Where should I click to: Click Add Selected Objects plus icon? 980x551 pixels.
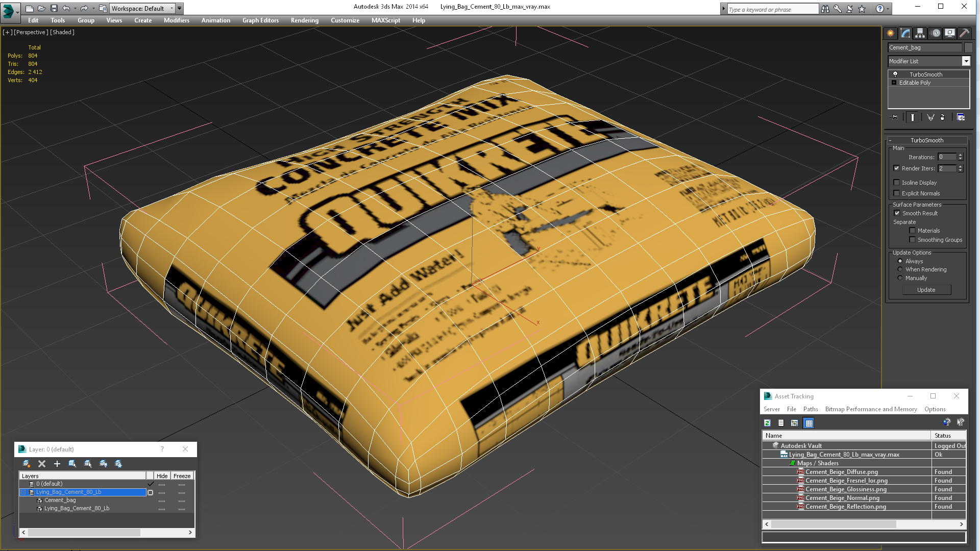[57, 464]
